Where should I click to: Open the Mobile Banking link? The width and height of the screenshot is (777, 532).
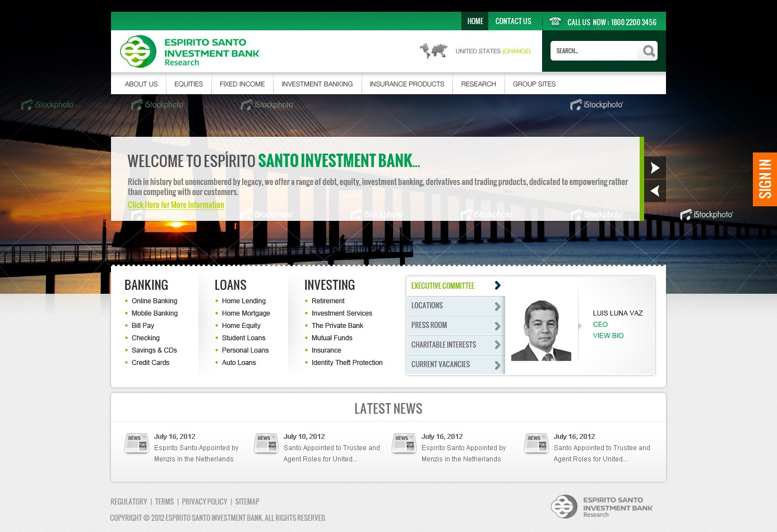coord(155,313)
